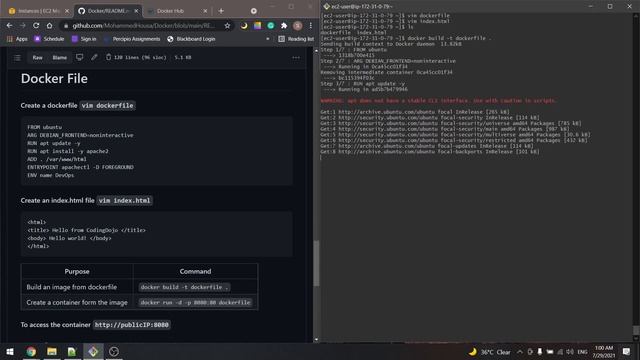The image size is (640, 360).
Task: Copy raw contents icon
Action: [x=108, y=57]
